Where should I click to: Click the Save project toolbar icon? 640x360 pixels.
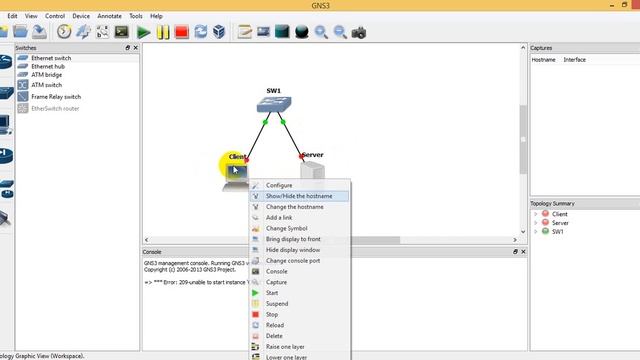[x=39, y=32]
